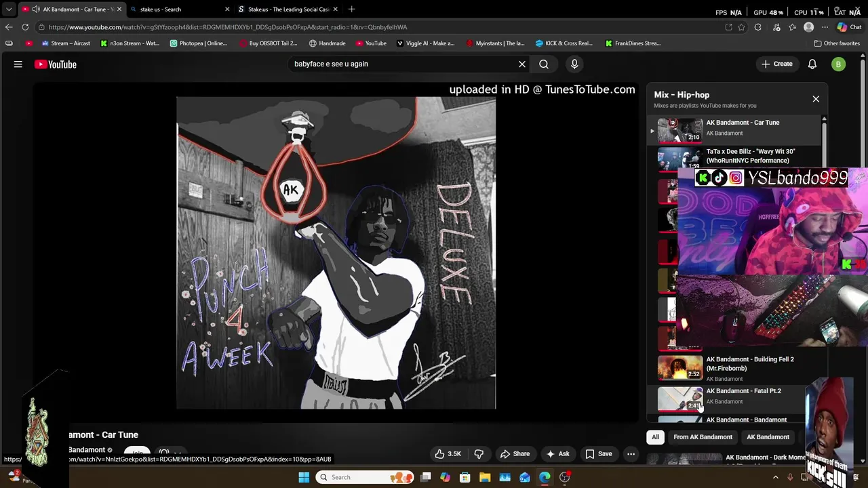Expand the Other favorites folder
The height and width of the screenshot is (488, 868).
tap(837, 43)
